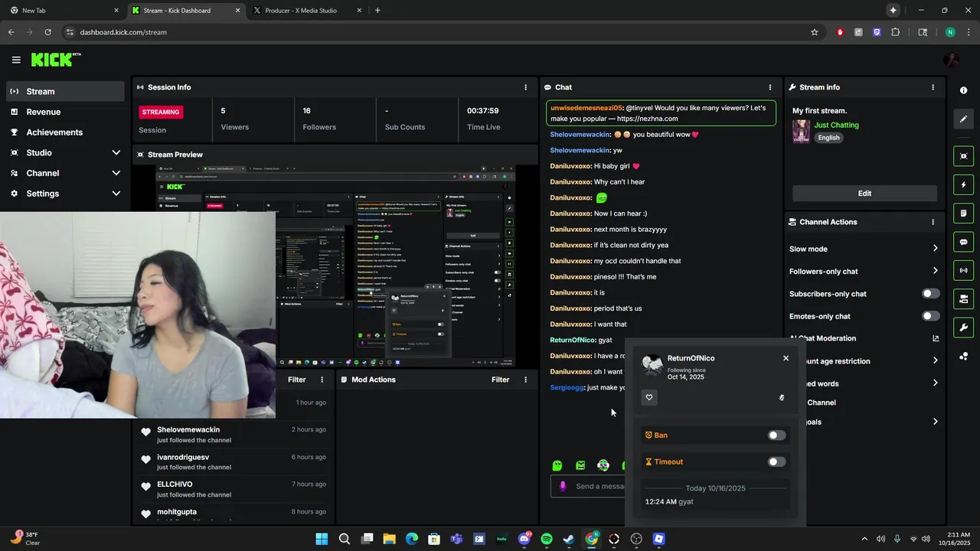Click the camera channel icon in right sidebar
The width and height of the screenshot is (980, 551).
pyautogui.click(x=963, y=298)
